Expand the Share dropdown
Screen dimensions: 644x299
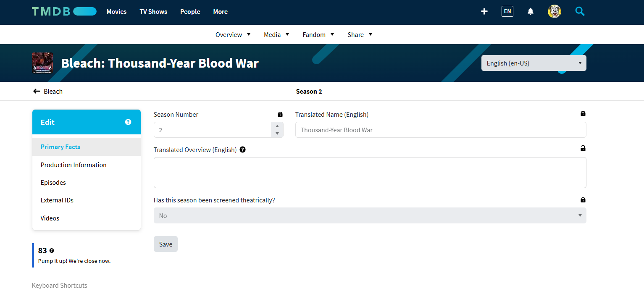click(360, 34)
